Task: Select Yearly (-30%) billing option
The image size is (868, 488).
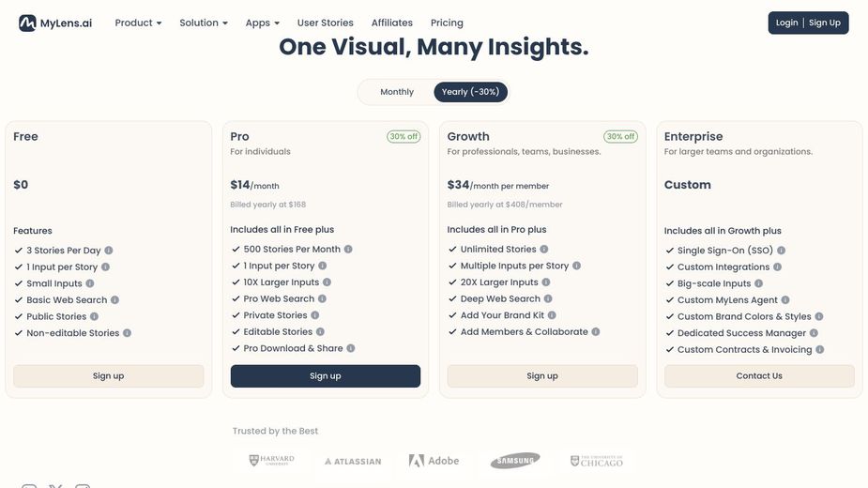Action: 470,92
